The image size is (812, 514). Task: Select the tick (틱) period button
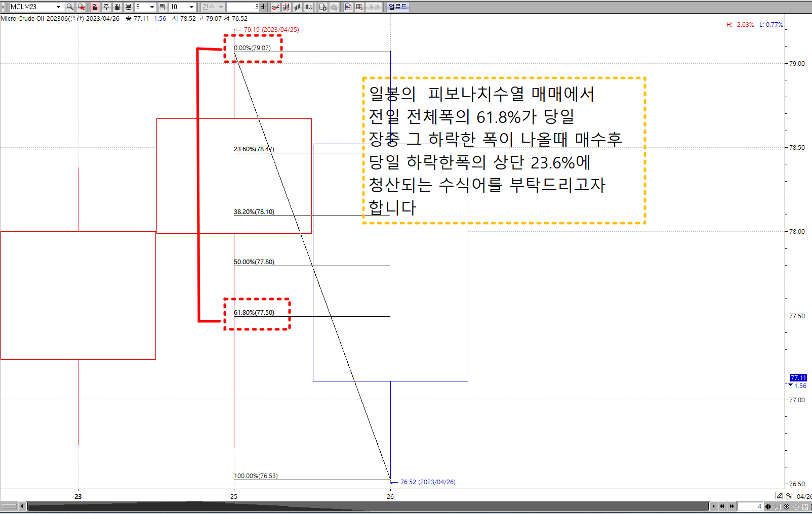coord(163,7)
